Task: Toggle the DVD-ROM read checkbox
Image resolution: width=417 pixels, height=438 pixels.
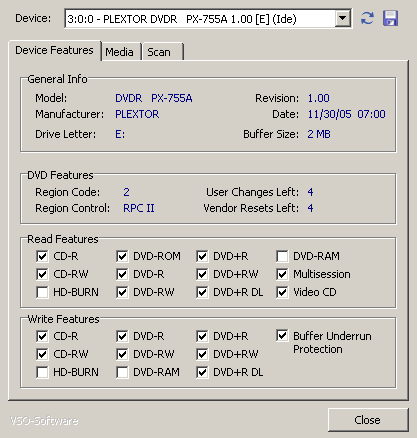Action: click(122, 256)
